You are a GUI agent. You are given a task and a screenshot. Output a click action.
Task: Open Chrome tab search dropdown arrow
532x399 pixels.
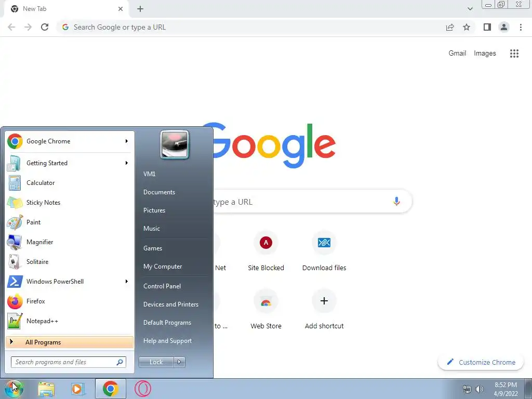(470, 9)
